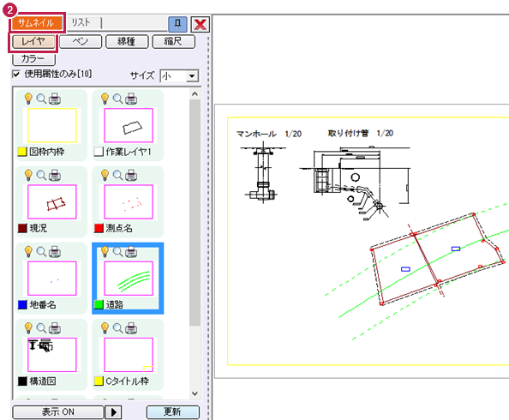Select the 現況 layer thumbnail

click(x=52, y=202)
